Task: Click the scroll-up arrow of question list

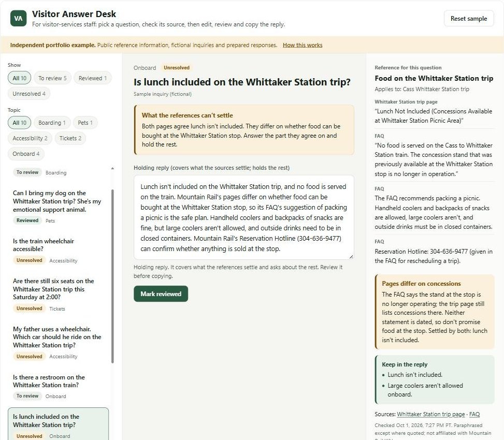Action: 112,168
